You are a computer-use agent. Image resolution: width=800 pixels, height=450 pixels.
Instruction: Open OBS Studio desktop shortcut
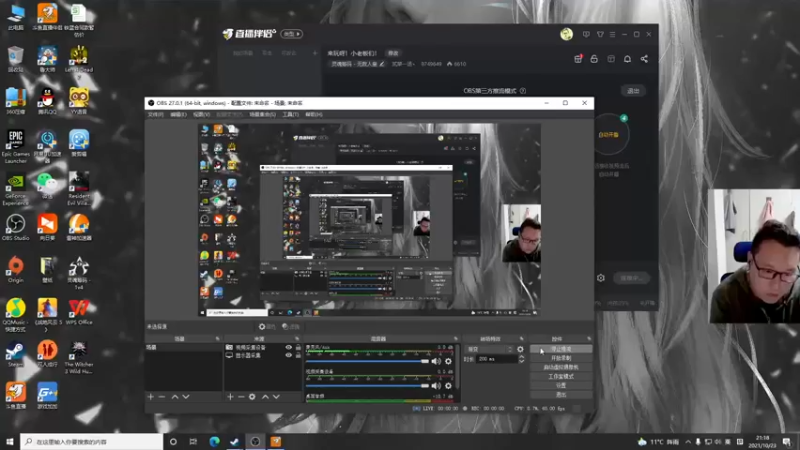pyautogui.click(x=15, y=228)
